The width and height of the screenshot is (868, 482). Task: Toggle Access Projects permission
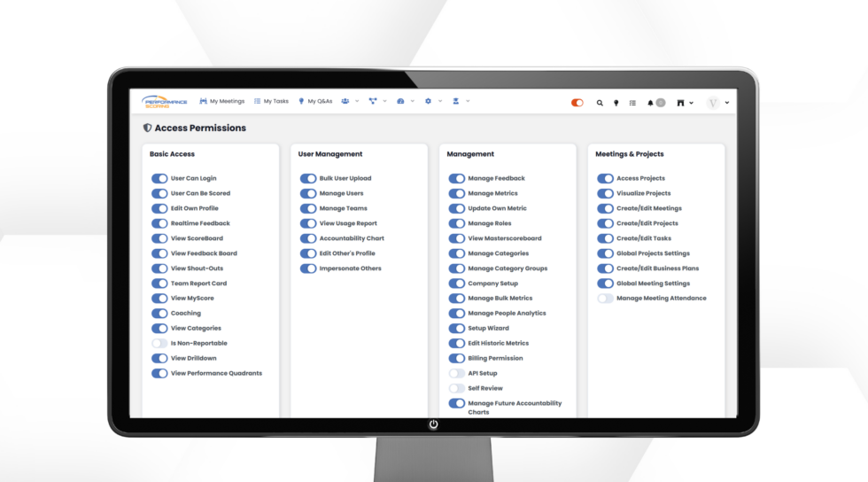pyautogui.click(x=605, y=178)
